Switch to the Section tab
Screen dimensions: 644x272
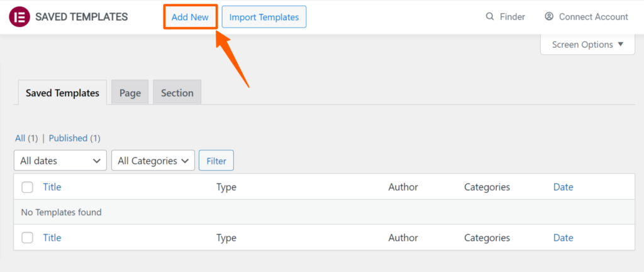(177, 93)
